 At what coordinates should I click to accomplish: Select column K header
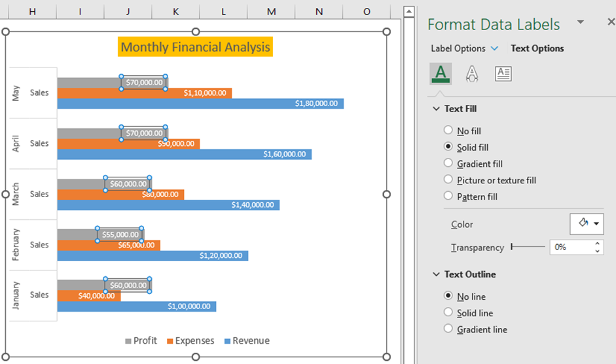[175, 11]
